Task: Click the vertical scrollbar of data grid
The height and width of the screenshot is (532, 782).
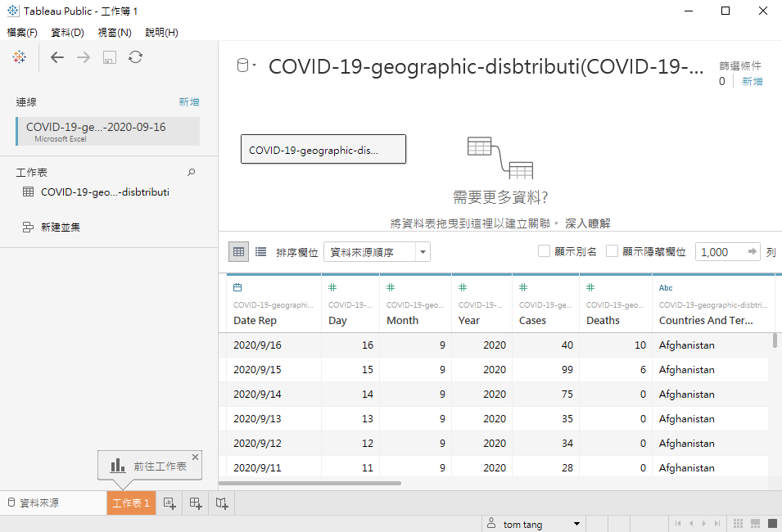Action: (775, 340)
